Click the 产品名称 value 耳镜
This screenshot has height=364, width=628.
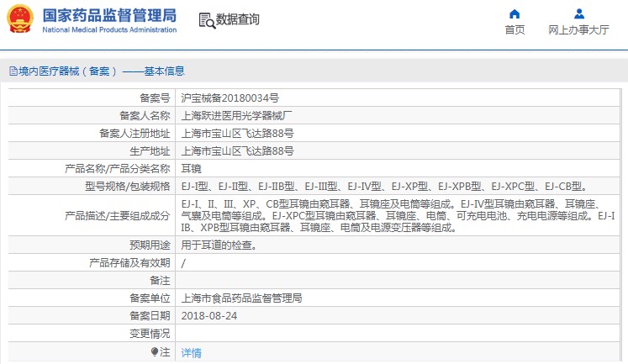pyautogui.click(x=191, y=169)
